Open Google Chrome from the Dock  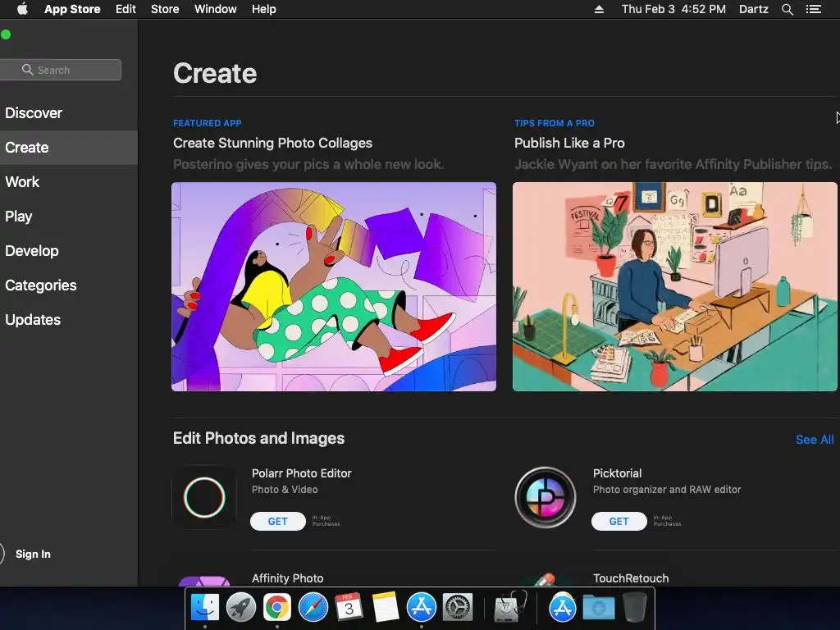point(277,608)
